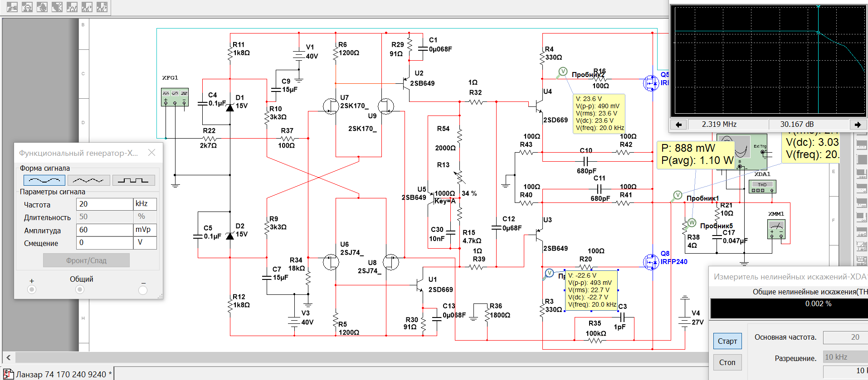The image size is (868, 380).
Task: Click the fourth icon in top-left toolbar
Action: [57, 7]
